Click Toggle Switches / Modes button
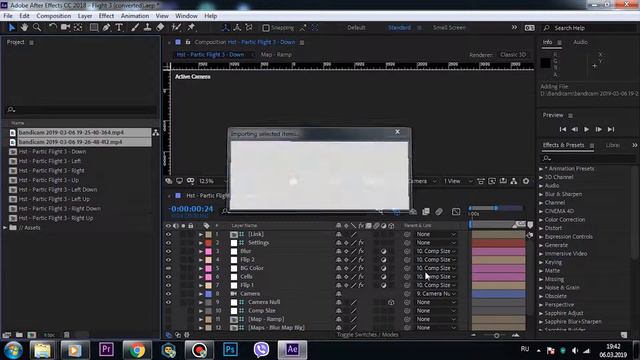 (x=367, y=335)
